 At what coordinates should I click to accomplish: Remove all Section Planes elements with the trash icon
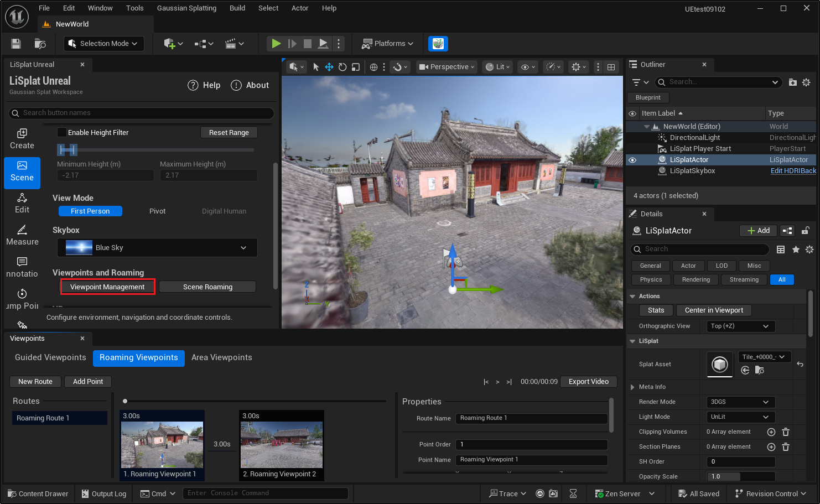tap(786, 447)
